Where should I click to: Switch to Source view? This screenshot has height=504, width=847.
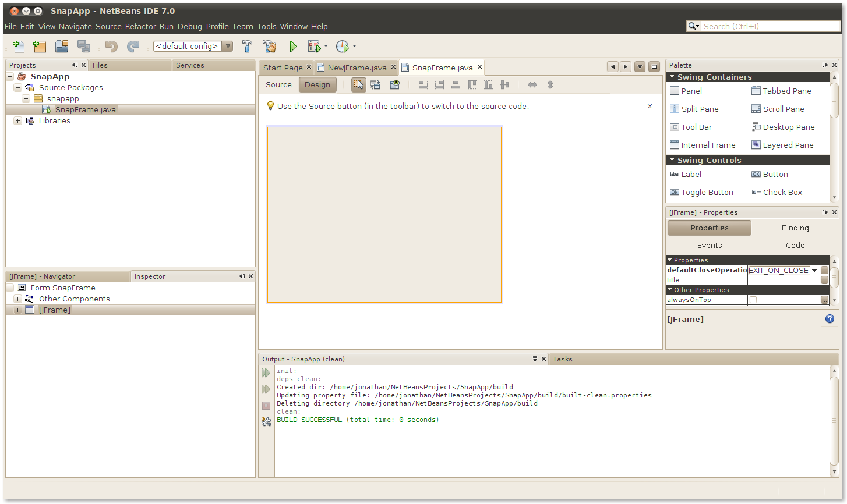[278, 85]
